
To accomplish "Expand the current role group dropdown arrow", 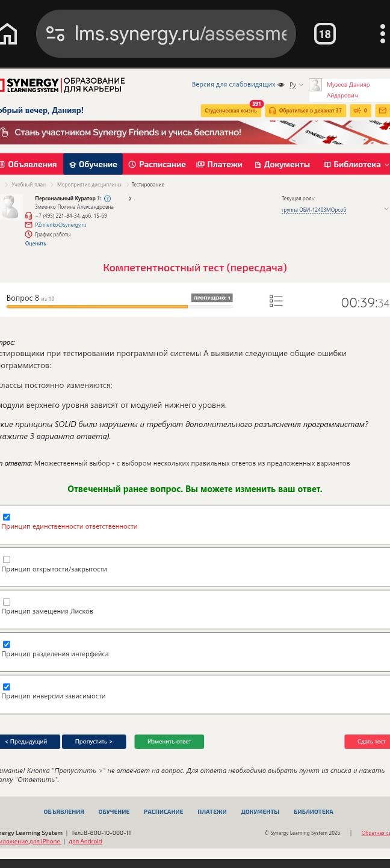I will coord(386,209).
